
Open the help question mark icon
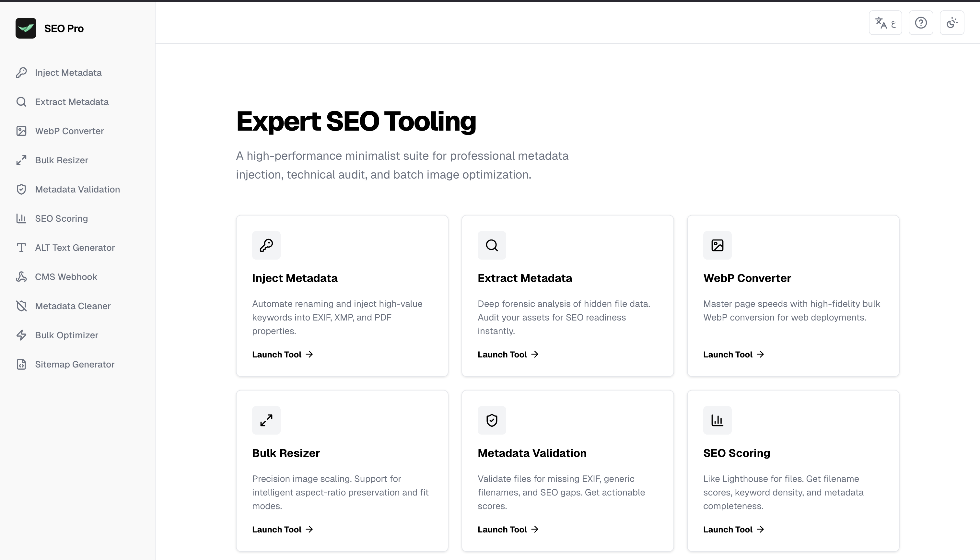click(x=921, y=23)
